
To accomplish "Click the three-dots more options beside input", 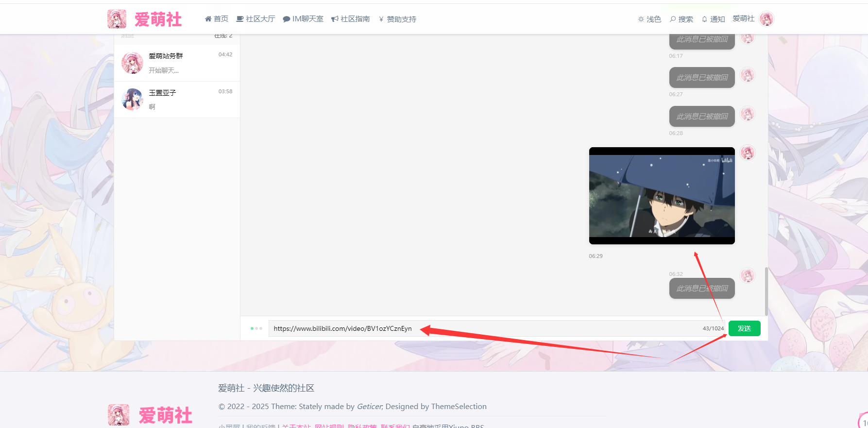I will pos(256,328).
